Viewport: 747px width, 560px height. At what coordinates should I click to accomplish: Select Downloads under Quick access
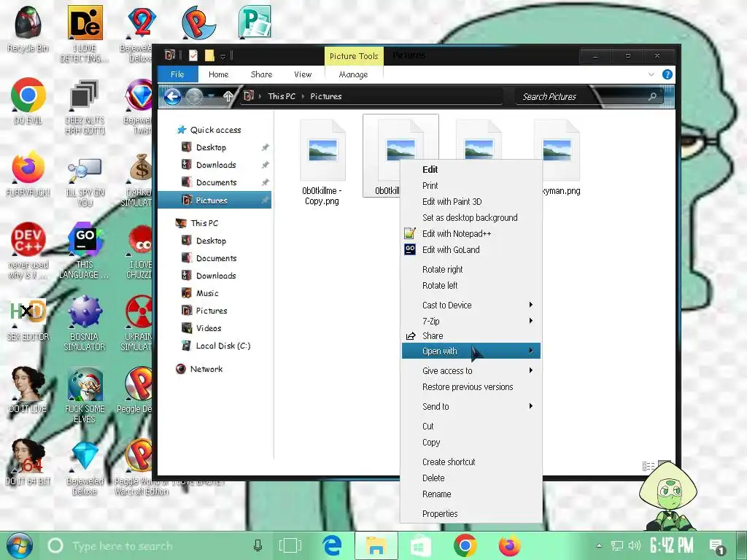[216, 165]
